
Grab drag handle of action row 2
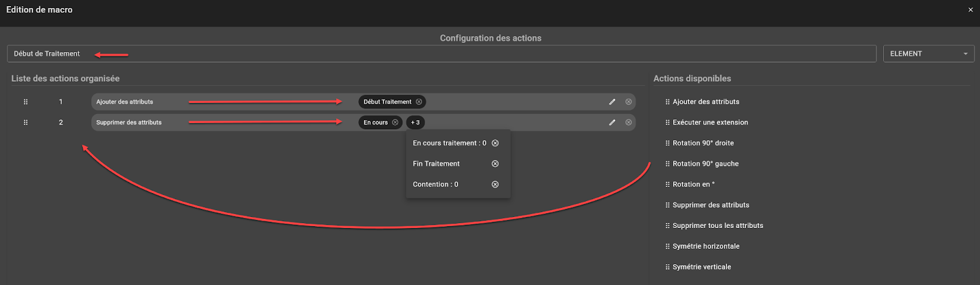point(26,123)
